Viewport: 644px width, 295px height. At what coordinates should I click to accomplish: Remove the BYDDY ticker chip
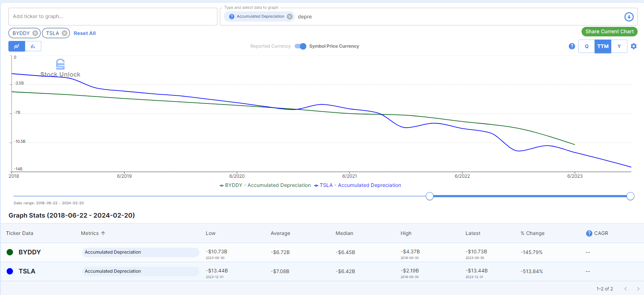[x=35, y=33]
